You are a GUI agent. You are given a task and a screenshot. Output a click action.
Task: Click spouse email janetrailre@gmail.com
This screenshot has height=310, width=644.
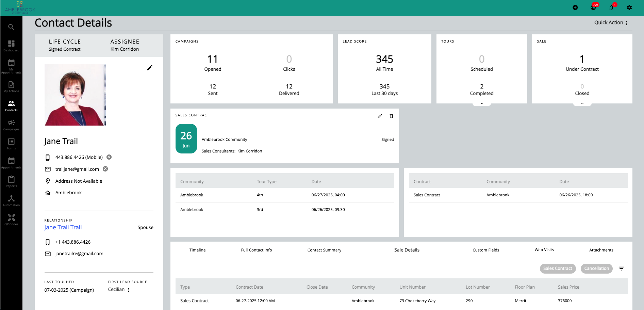click(x=79, y=254)
